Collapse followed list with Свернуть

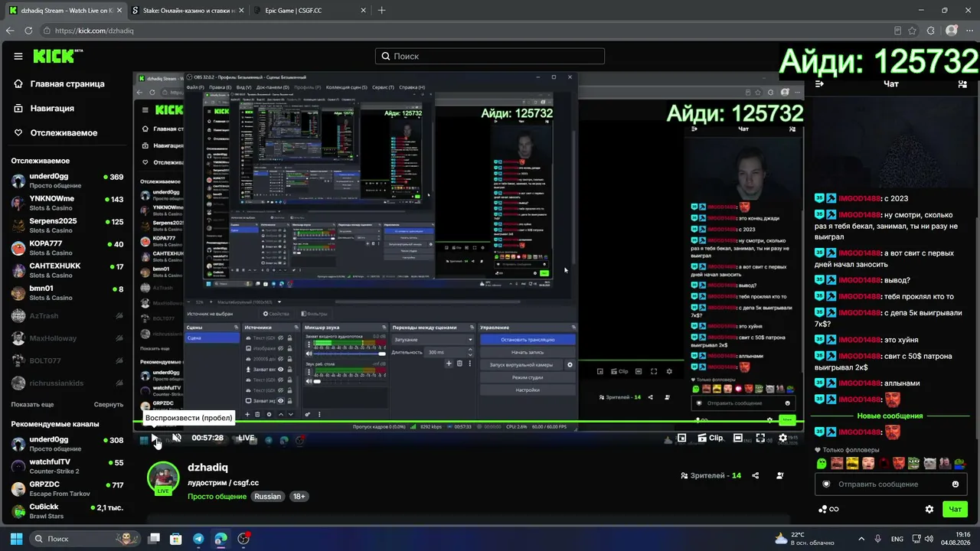point(109,404)
